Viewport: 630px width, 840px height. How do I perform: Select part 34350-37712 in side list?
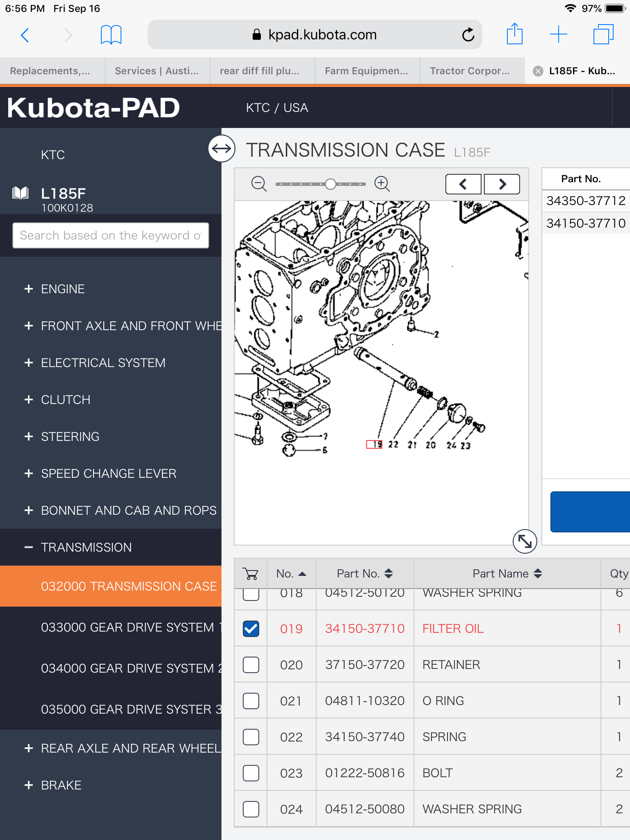click(586, 201)
